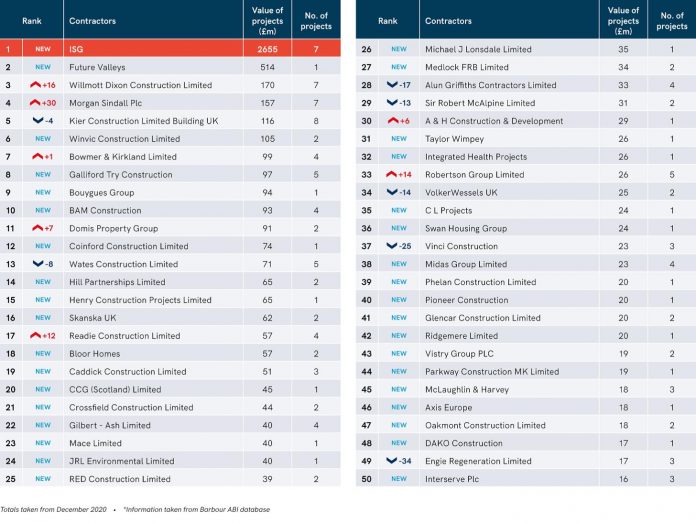Click the red up arrow for Morgan Sindall Plc
Image resolution: width=696 pixels, height=523 pixels.
pos(34,103)
